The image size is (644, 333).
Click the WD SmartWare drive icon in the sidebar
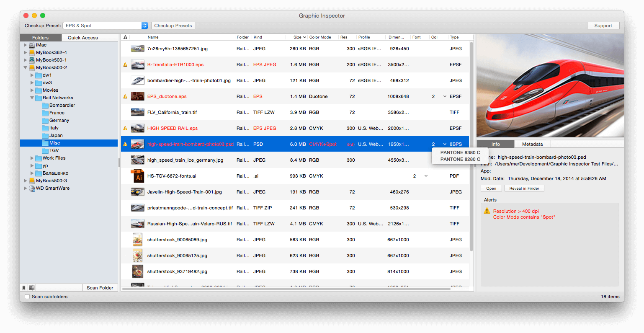[x=32, y=188]
